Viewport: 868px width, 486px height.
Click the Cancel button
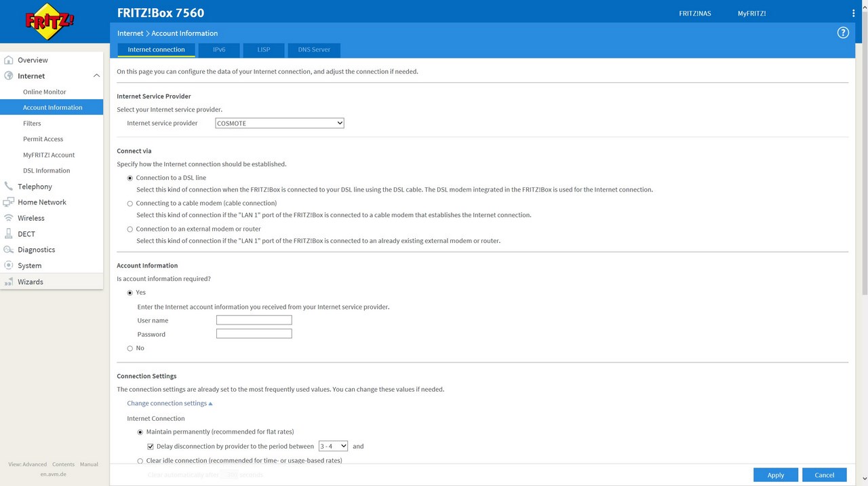tap(825, 475)
